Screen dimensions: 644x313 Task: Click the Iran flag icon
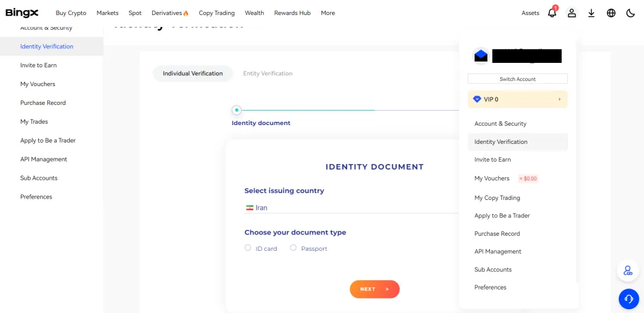249,208
